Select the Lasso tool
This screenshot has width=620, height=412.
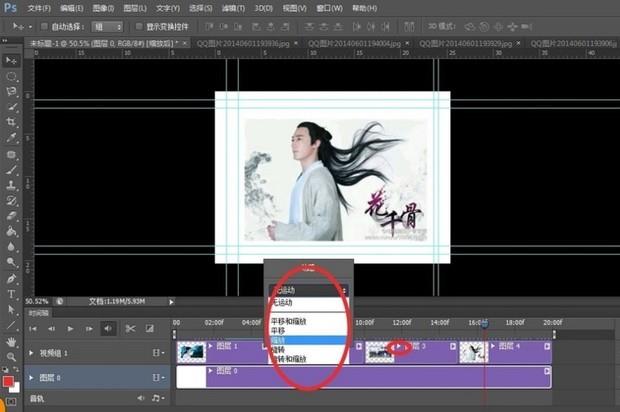[x=11, y=91]
